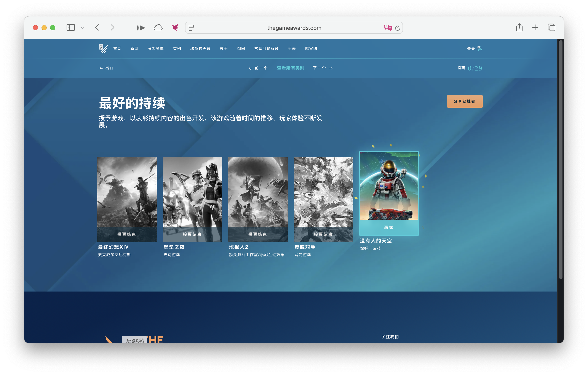Open the 类别 menu item

tap(177, 48)
